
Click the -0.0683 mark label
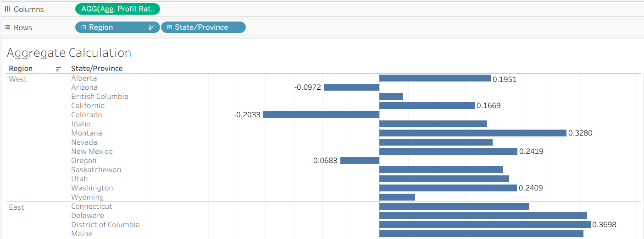click(x=324, y=160)
